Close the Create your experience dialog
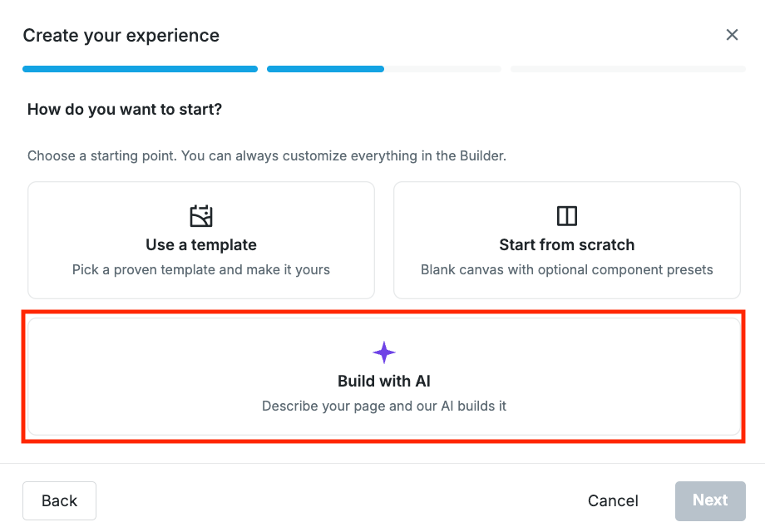This screenshot has width=765, height=532. point(732,35)
